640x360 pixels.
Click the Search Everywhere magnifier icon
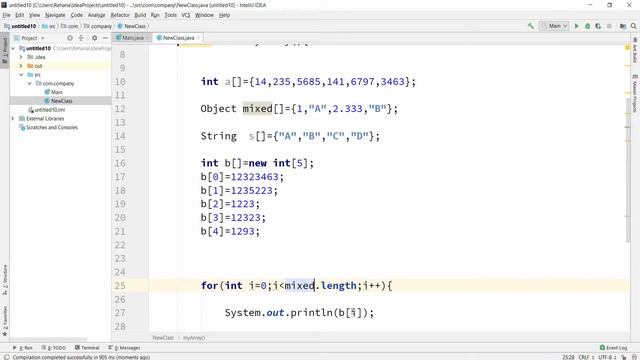(x=633, y=26)
